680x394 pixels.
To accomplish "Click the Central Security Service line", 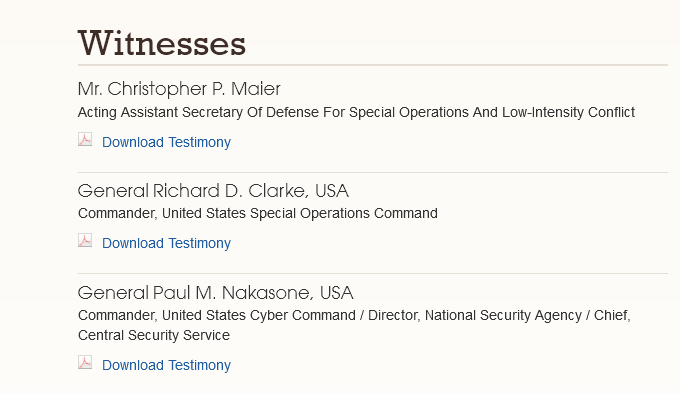I will point(154,335).
